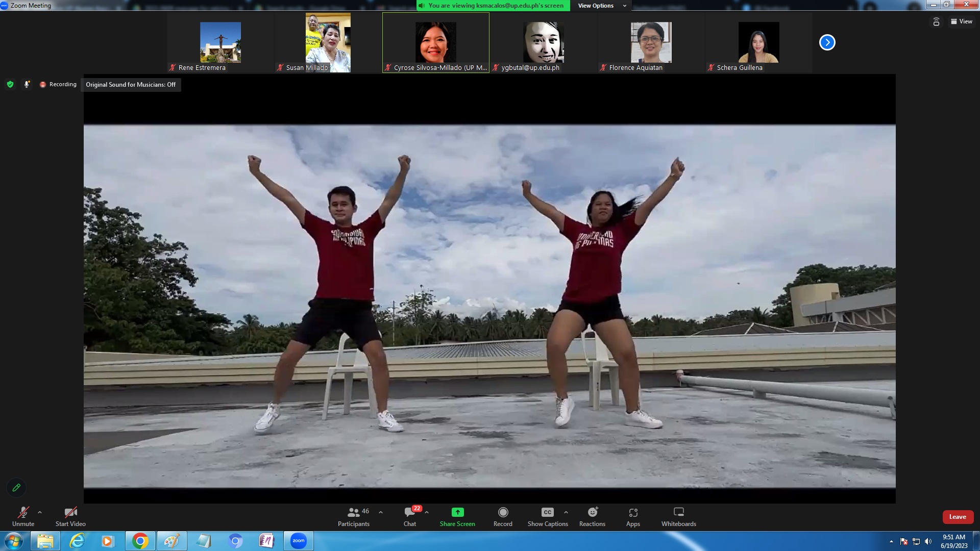
Task: Open the View Options dropdown
Action: pos(601,6)
